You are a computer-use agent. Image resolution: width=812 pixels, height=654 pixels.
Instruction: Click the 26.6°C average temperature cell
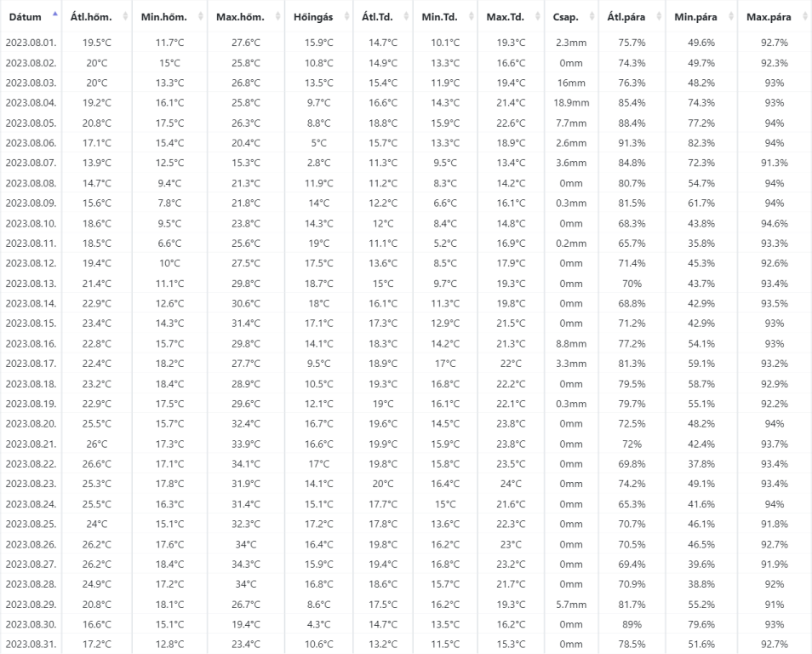point(96,464)
